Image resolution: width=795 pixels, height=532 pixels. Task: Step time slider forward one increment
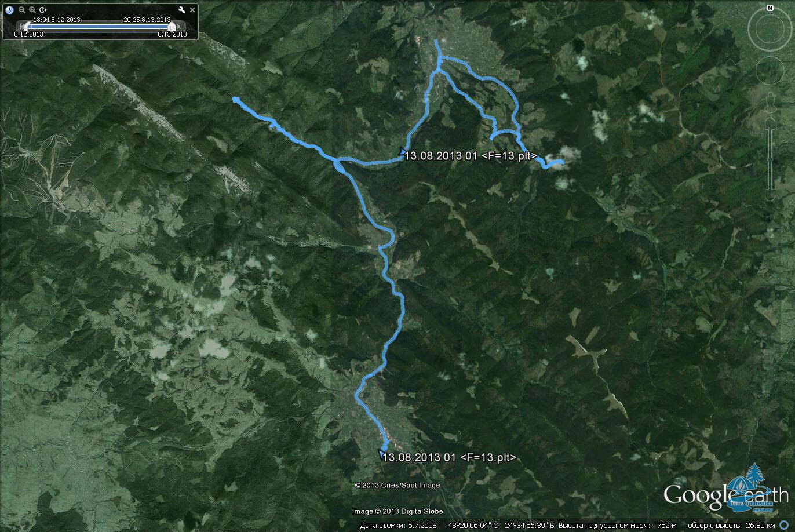[x=181, y=27]
